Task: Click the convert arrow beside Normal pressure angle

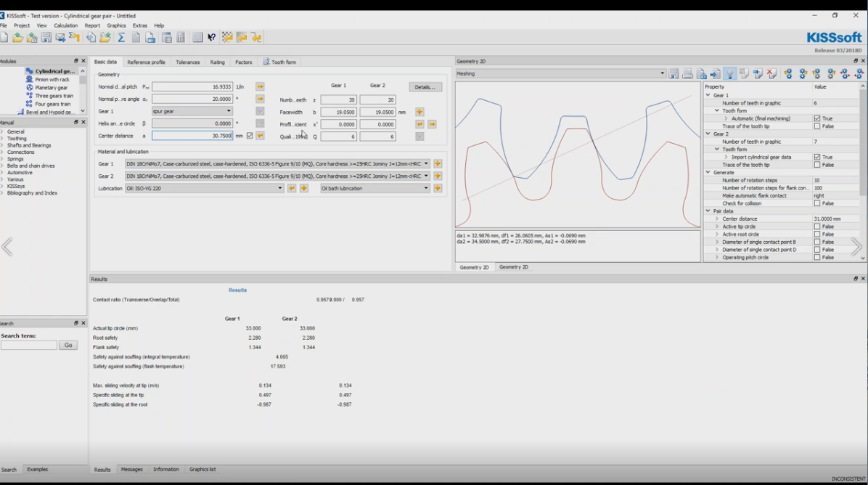Action: coord(260,99)
